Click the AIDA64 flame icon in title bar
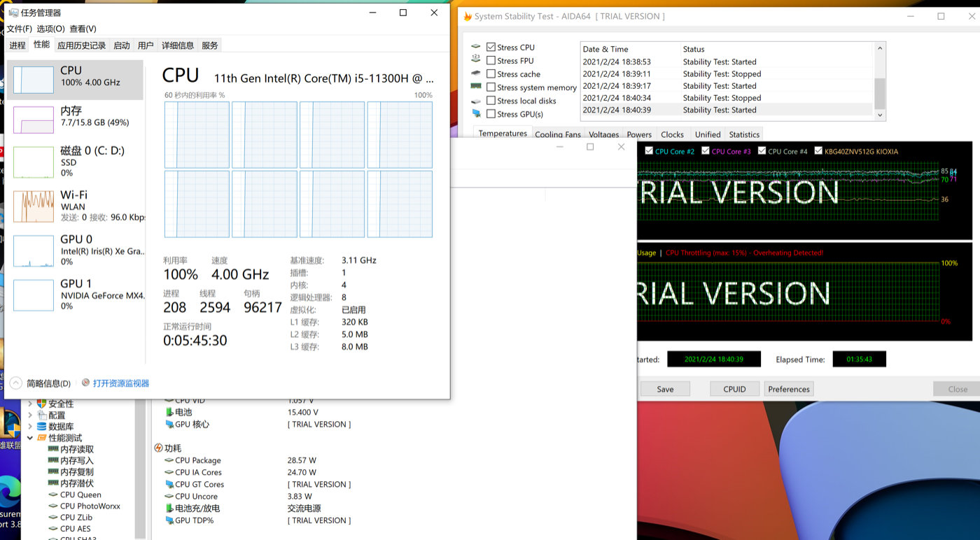Viewport: 980px width, 540px height. 468,16
